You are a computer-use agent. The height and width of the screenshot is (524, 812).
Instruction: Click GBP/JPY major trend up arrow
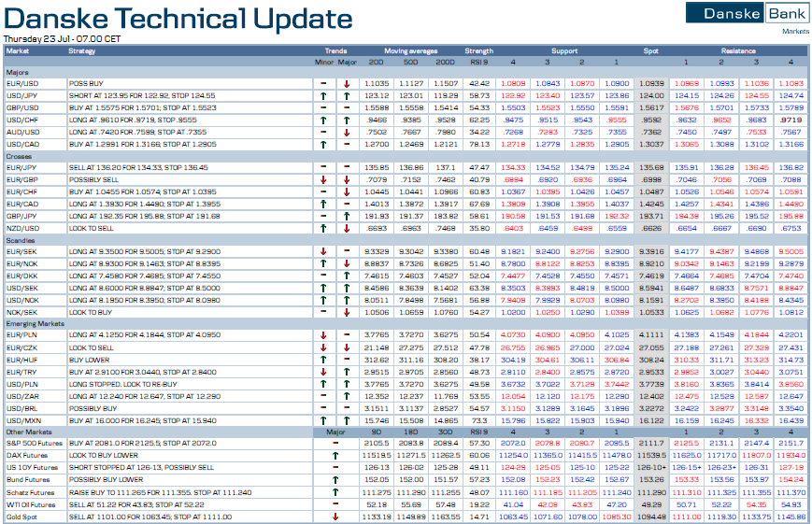point(347,215)
